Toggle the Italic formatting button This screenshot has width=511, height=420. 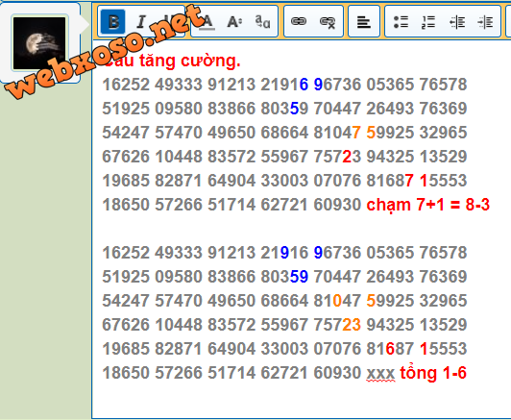(141, 22)
